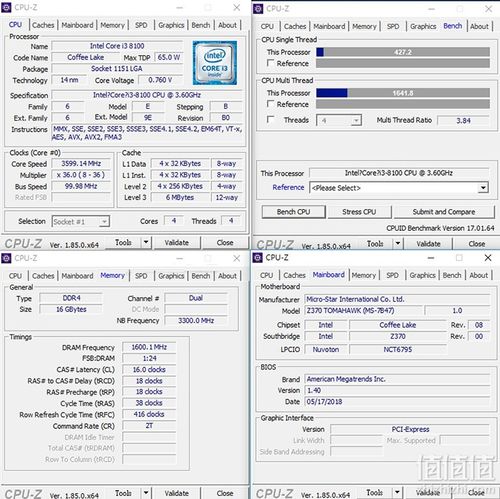The image size is (500, 499).
Task: Click the Reference link label in Bench
Action: pyautogui.click(x=288, y=187)
